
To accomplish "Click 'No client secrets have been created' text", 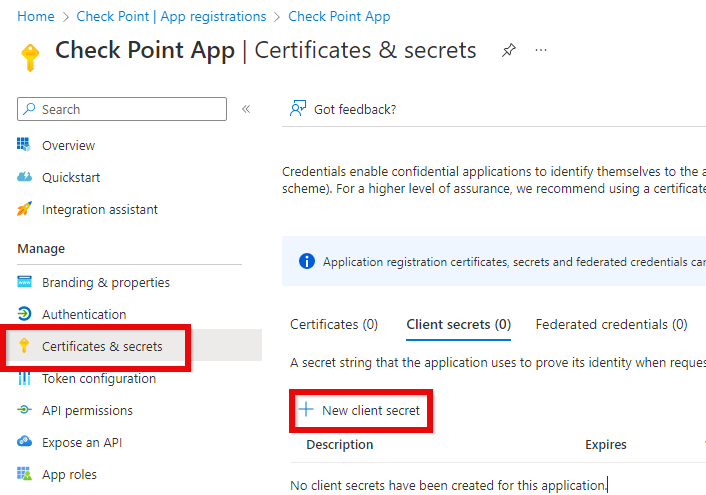I will click(448, 485).
